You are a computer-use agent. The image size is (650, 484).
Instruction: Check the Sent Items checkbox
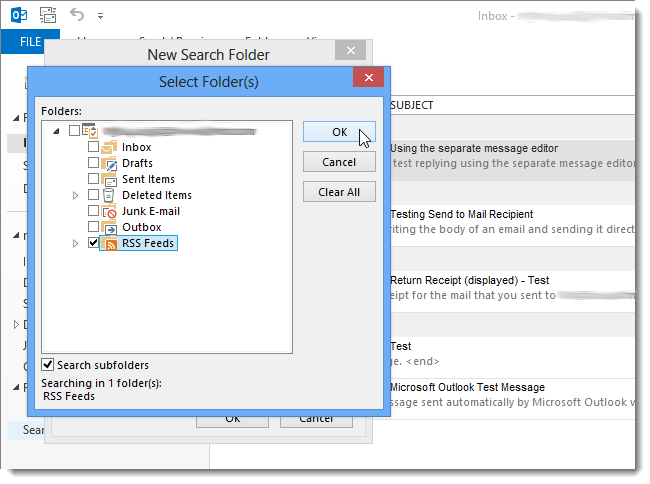pos(93,179)
